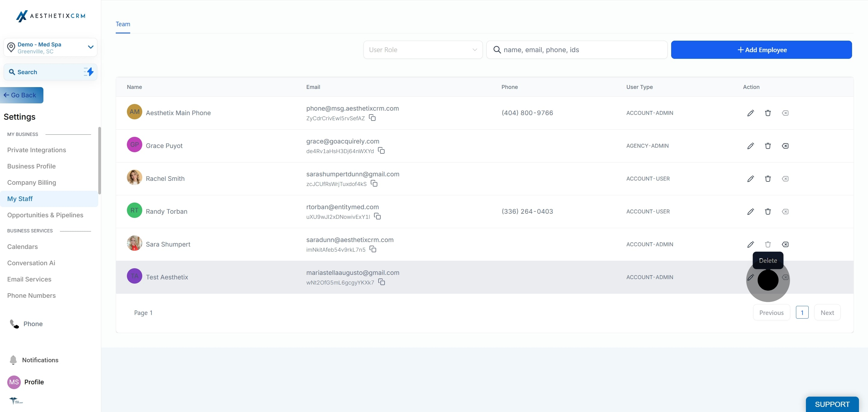
Task: Click the disable icon on Grace Puyot's row
Action: click(x=785, y=146)
